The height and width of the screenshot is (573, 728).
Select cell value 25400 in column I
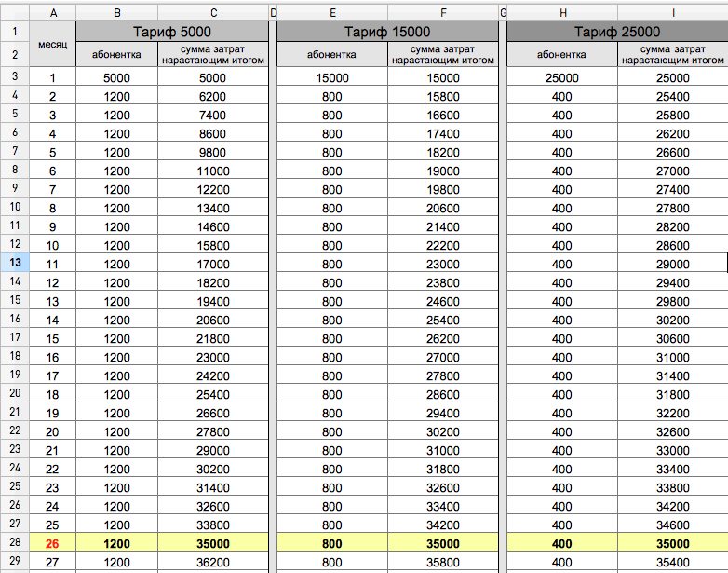[673, 96]
